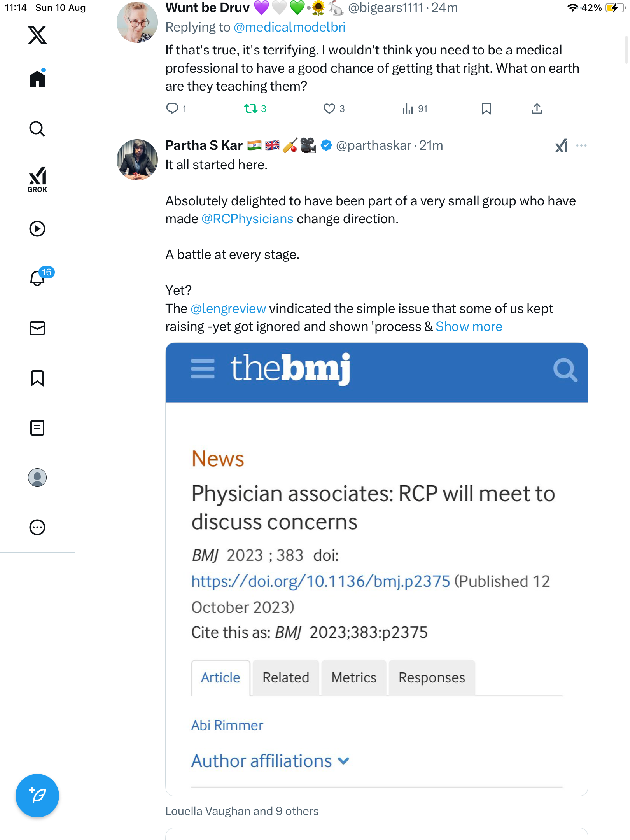The width and height of the screenshot is (630, 840).
Task: Open the Bookmarks sidebar icon
Action: 37,378
